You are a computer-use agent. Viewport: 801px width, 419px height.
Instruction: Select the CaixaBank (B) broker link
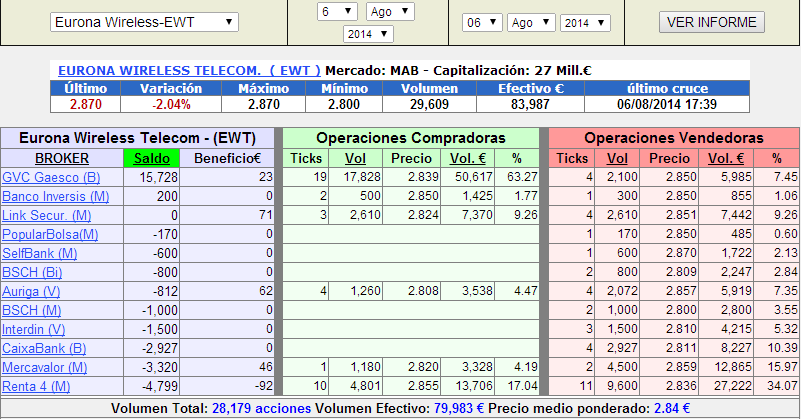tap(44, 348)
